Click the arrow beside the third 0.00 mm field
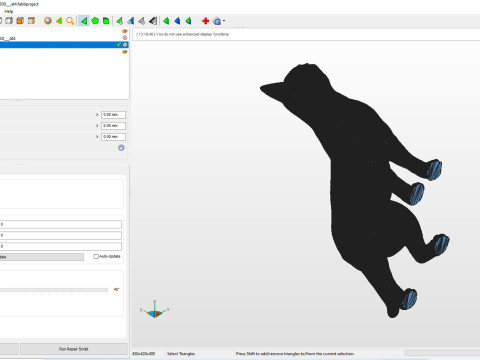This screenshot has width=480, height=360. [97, 137]
